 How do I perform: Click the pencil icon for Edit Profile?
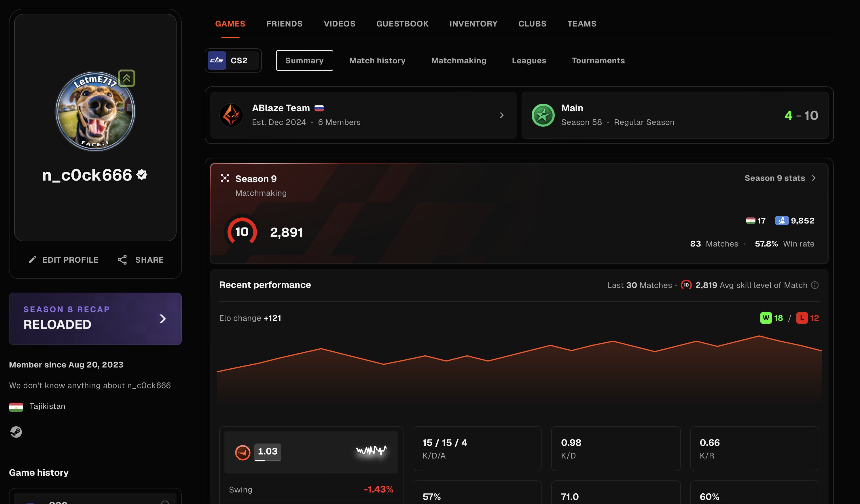[33, 260]
